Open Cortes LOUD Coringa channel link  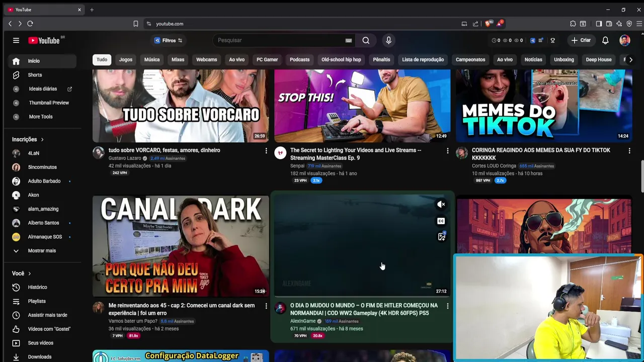[x=494, y=166]
